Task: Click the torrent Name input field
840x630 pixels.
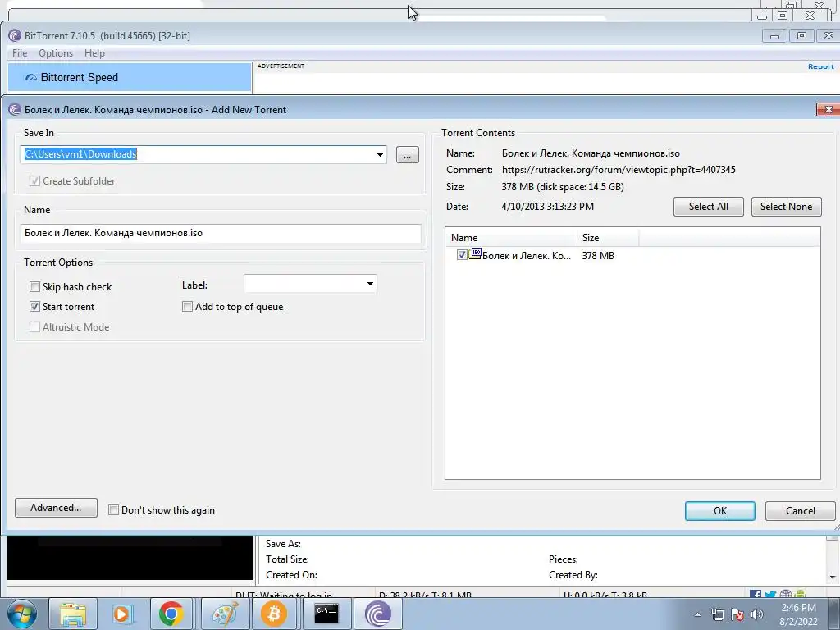Action: [220, 233]
